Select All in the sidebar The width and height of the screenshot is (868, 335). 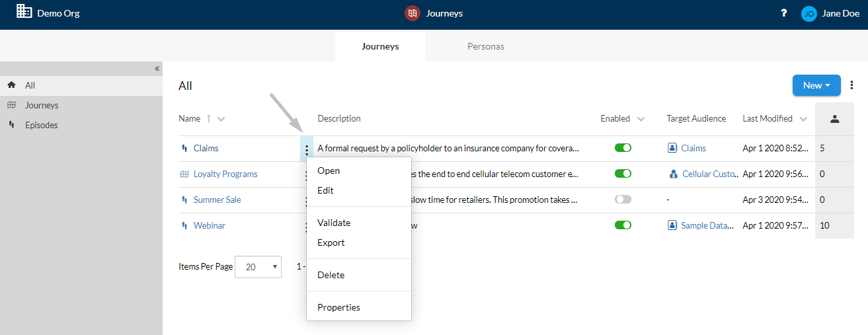click(x=81, y=85)
